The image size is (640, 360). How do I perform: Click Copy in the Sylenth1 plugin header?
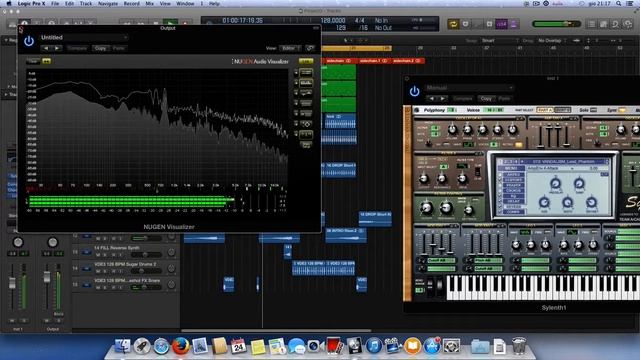tap(486, 98)
